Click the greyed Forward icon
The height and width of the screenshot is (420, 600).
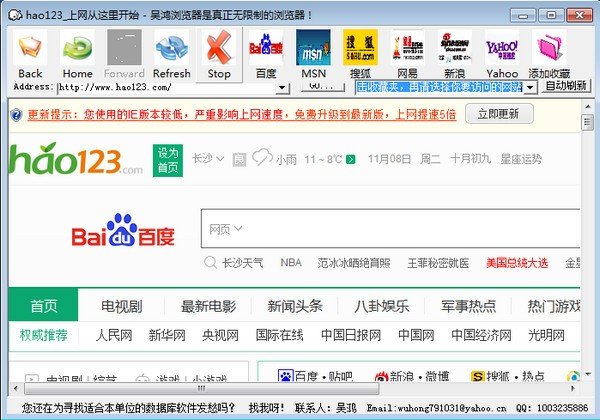coord(124,47)
